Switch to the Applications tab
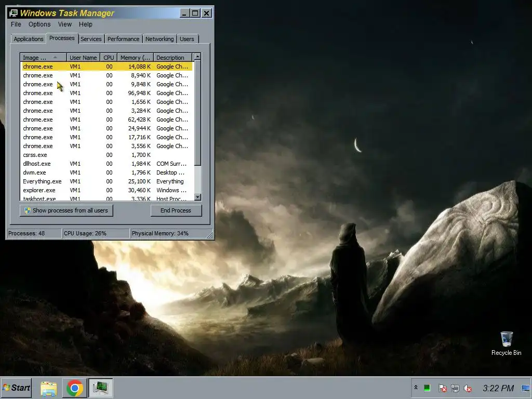This screenshot has height=399, width=532. tap(29, 39)
